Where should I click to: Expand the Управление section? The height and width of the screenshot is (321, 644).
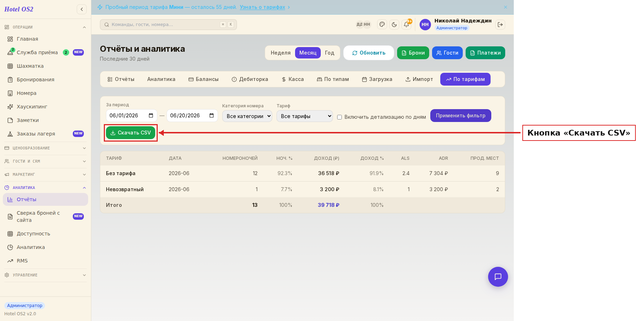point(45,275)
